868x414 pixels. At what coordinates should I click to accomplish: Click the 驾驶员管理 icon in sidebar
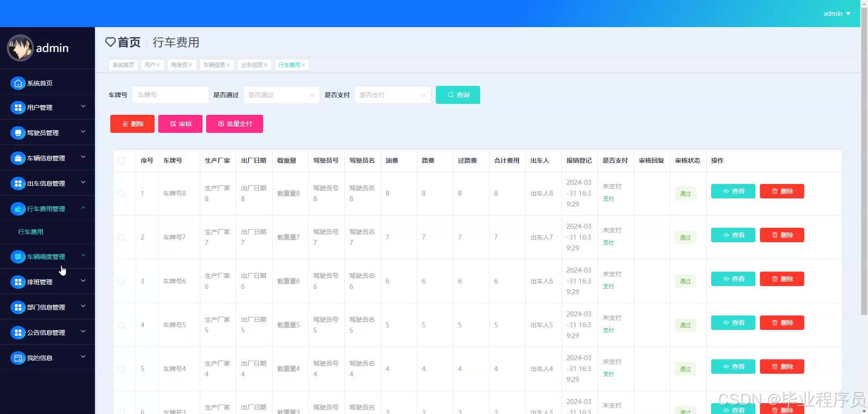[x=18, y=133]
